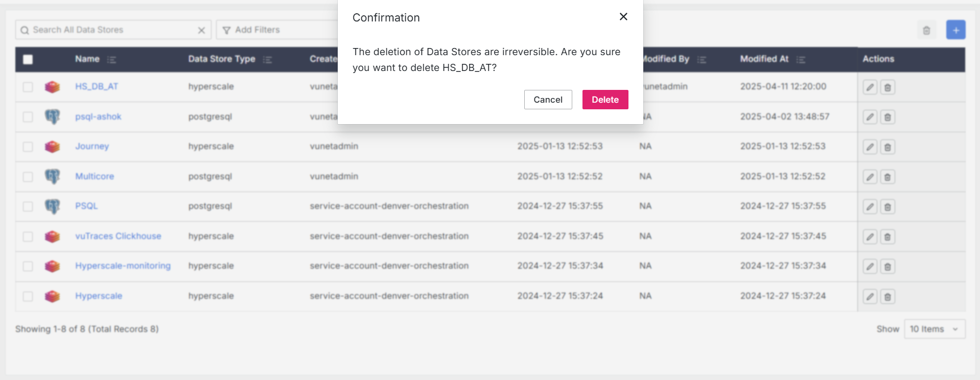Toggle the select-all checkbox in table header
The height and width of the screenshot is (380, 980).
(28, 59)
